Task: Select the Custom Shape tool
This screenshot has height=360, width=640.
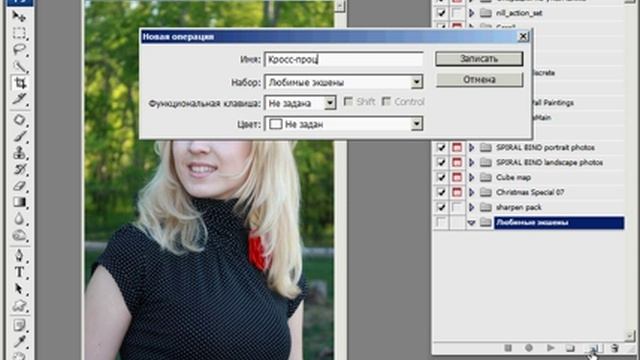Action: 19,306
